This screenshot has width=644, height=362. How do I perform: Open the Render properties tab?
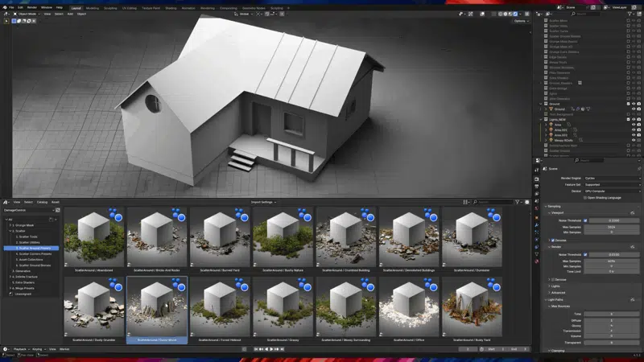tap(536, 179)
